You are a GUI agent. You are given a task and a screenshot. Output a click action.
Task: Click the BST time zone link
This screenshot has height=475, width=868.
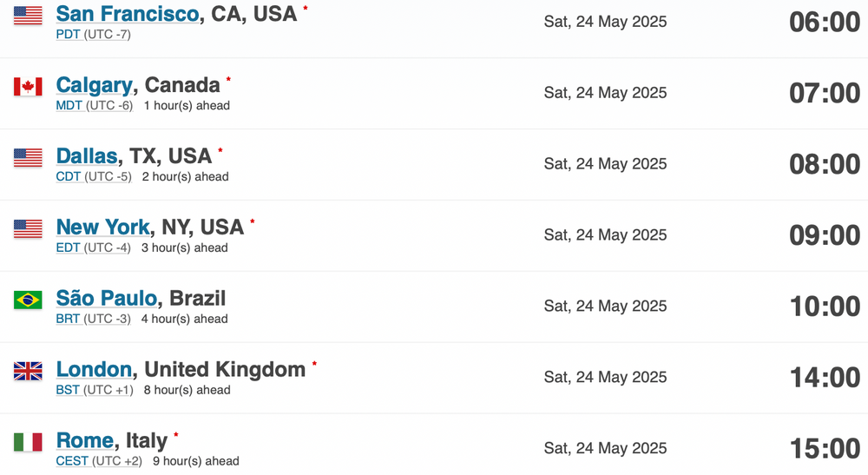(68, 390)
